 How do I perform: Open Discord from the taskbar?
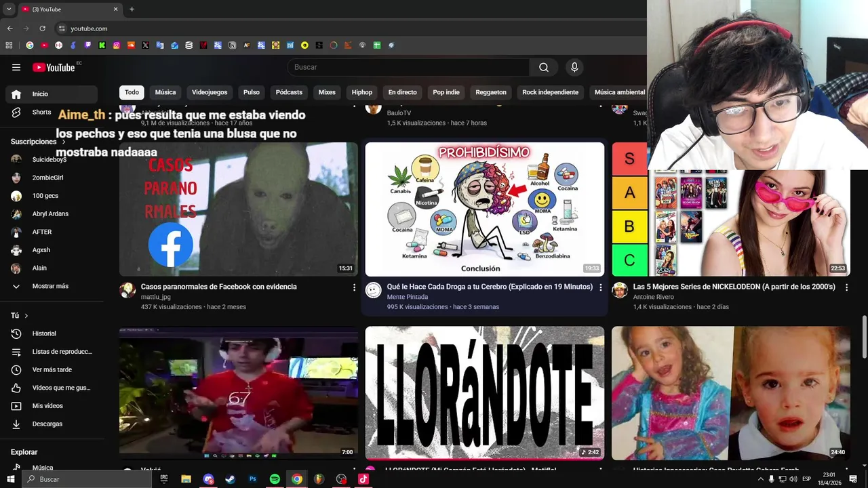pos(208,479)
